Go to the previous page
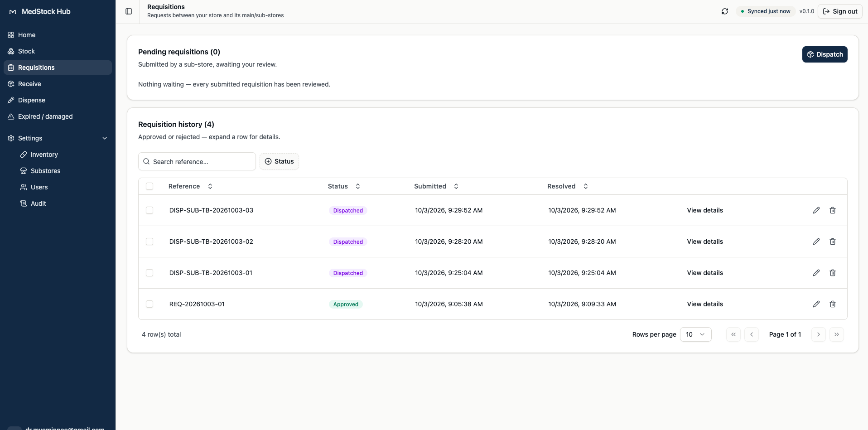Screen dimensions: 868x430 pos(752,334)
